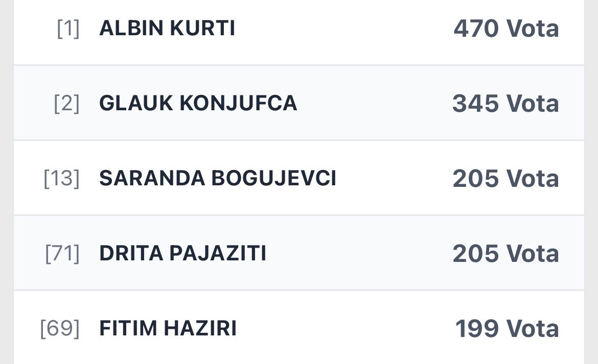Select the empty middle of Albin Kurti's row
Screen dimensions: 598x364
(x=342, y=29)
